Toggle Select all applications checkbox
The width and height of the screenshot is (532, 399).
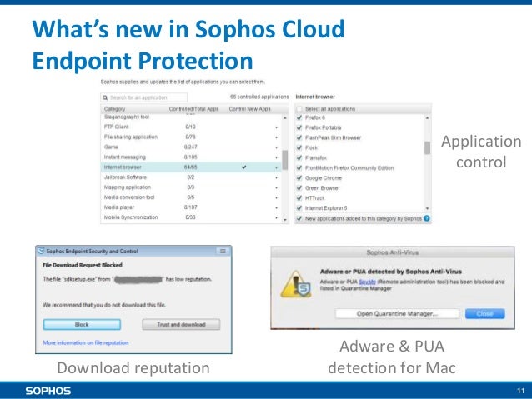pyautogui.click(x=299, y=109)
